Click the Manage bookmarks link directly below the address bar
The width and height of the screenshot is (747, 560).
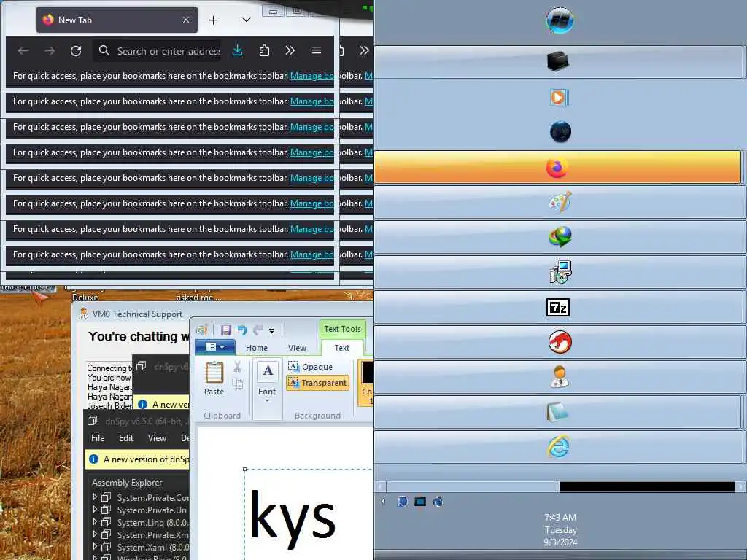[312, 76]
